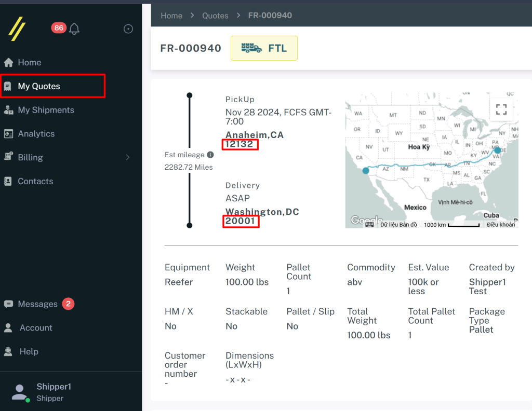This screenshot has height=411, width=532.
Task: Click the ASAP delivery text
Action: 237,198
